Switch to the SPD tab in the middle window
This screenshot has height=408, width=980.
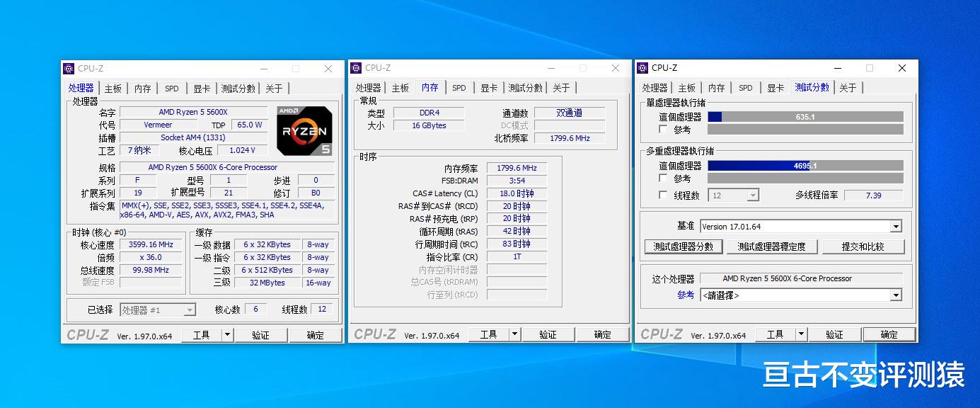pyautogui.click(x=459, y=87)
